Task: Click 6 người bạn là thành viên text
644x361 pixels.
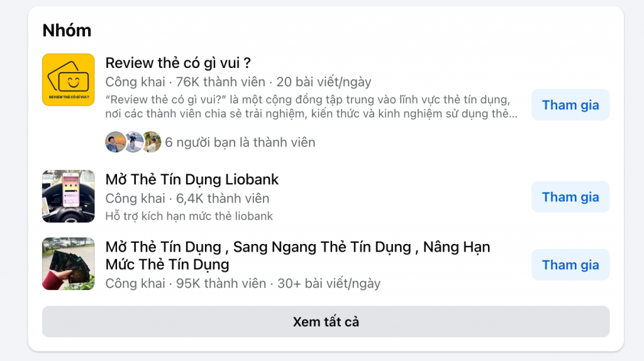Action: (x=240, y=143)
